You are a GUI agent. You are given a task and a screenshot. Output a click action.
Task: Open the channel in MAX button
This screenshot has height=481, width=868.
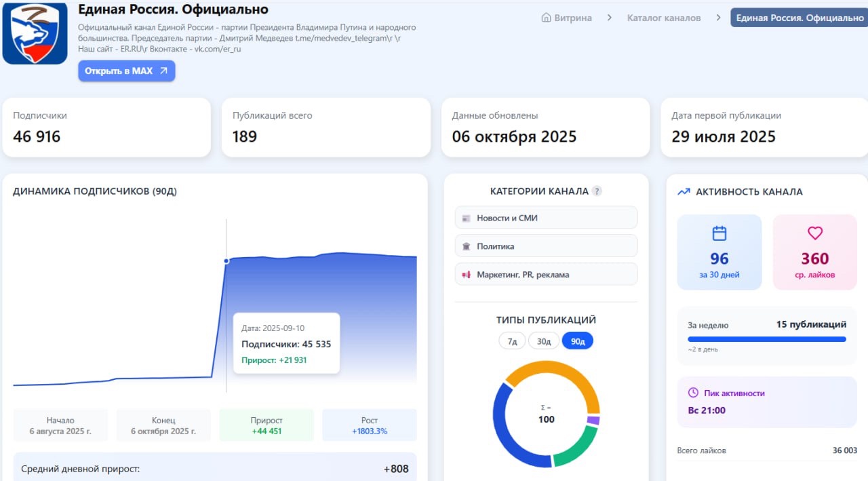click(x=127, y=71)
